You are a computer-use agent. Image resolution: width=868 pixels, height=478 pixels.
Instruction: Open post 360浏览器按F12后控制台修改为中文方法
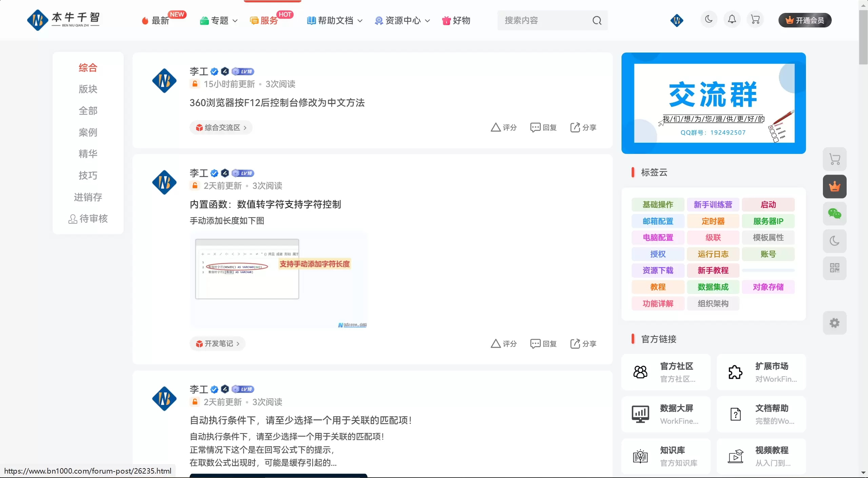(x=277, y=103)
